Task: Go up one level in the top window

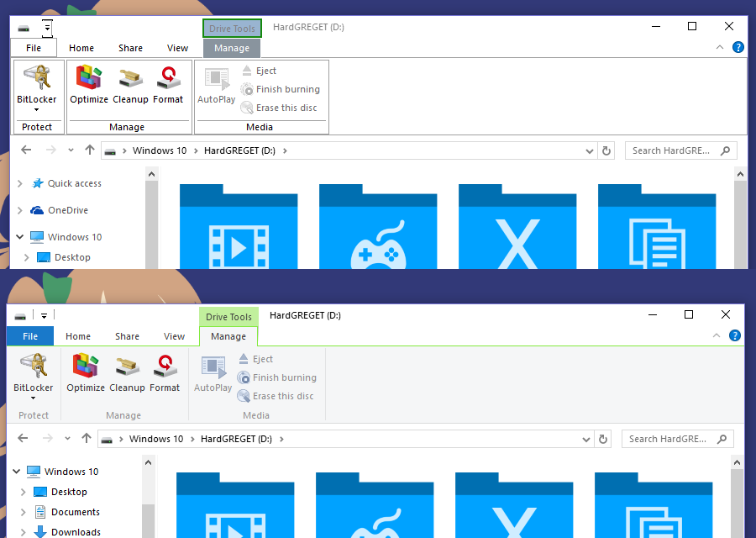Action: point(90,150)
